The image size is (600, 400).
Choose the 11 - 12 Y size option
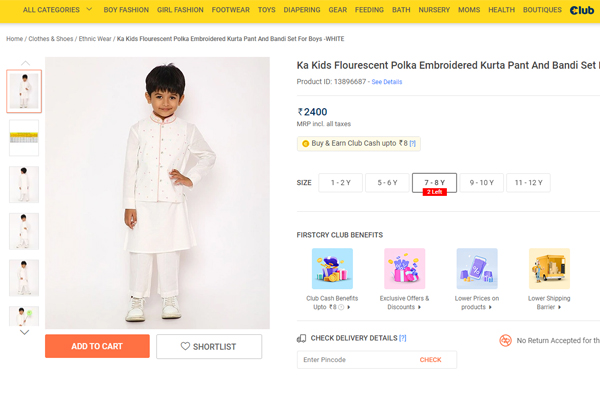pos(528,183)
